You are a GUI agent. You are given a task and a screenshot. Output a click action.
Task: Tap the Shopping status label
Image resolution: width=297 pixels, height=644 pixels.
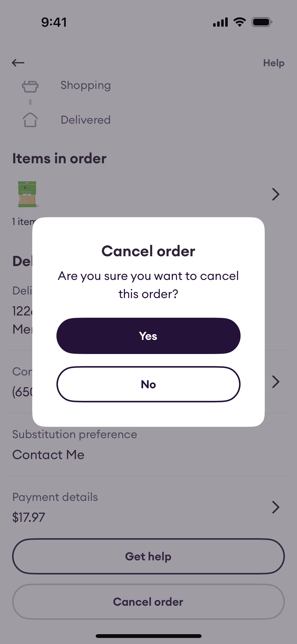pyautogui.click(x=86, y=85)
